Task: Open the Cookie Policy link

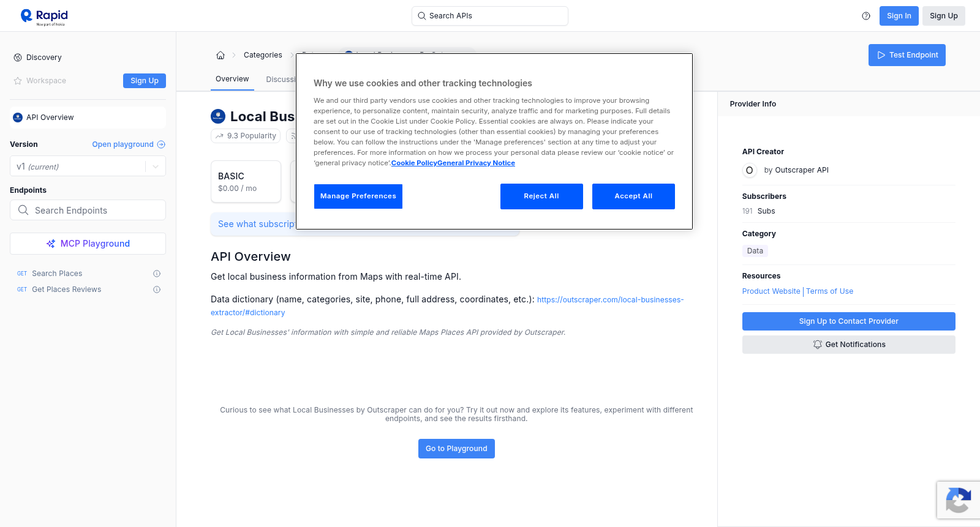Action: pos(414,163)
